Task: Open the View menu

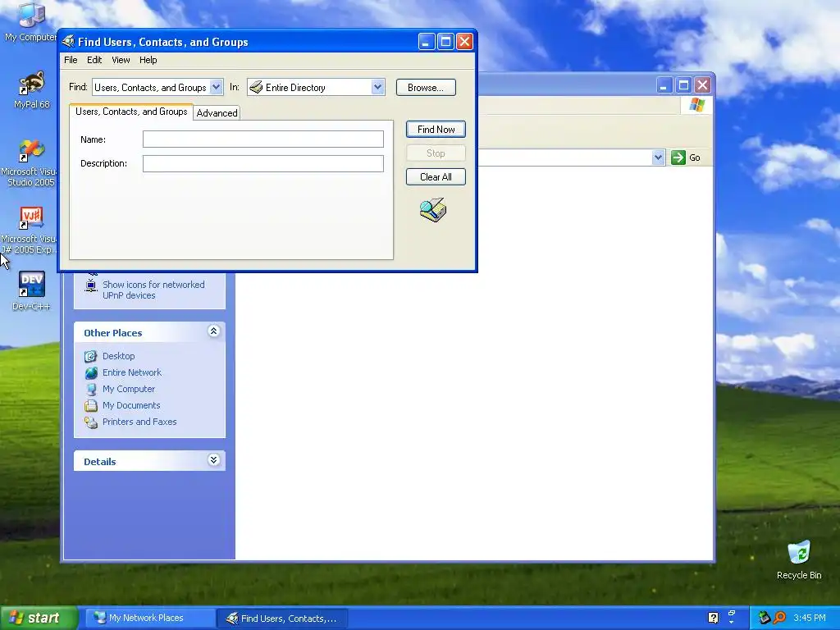Action: (x=121, y=60)
